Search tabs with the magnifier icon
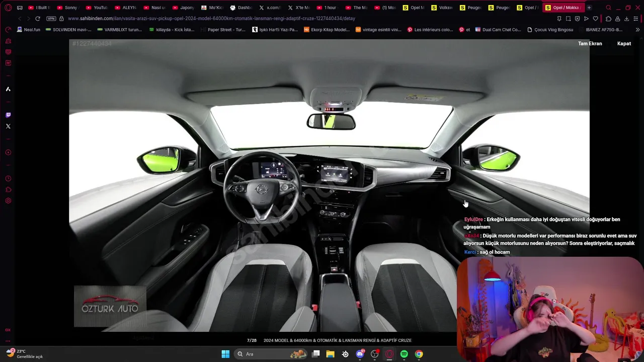 608,8
